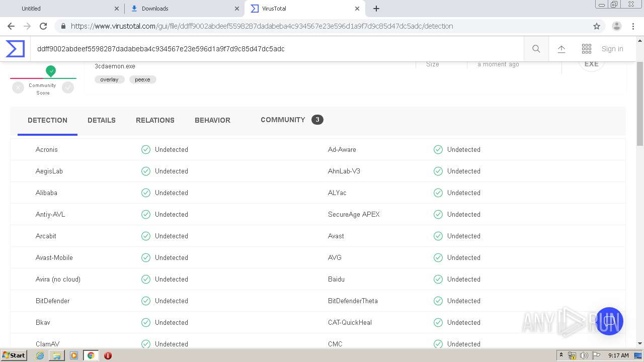Click the Sign in link
Image resolution: width=644 pixels, height=362 pixels.
click(612, 49)
